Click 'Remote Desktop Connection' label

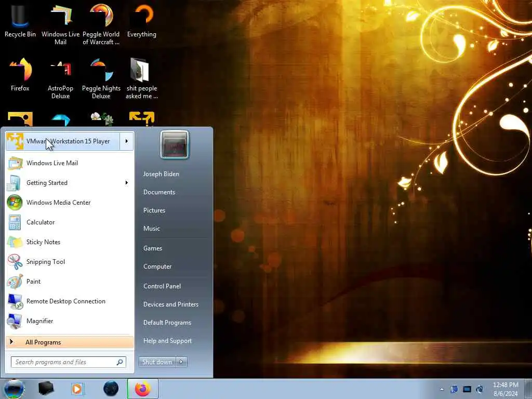coord(66,301)
